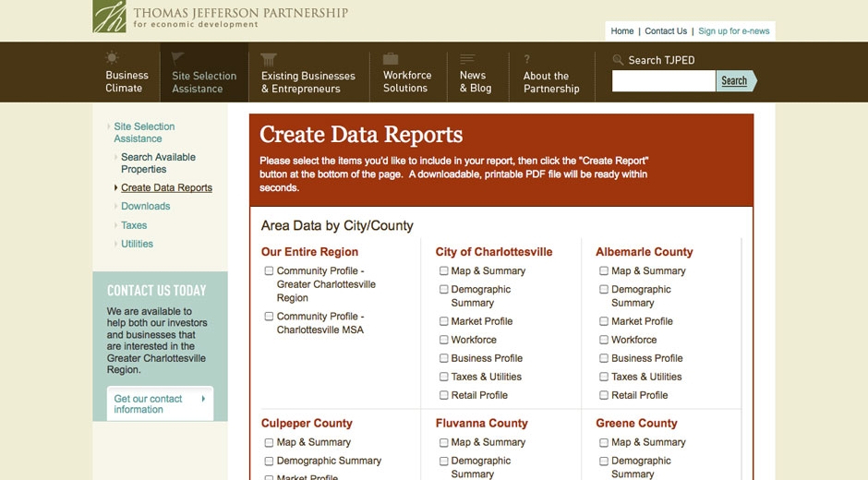Click the briefcase icon above Workforce Solutions
Screen dimensions: 868x480
(391, 58)
